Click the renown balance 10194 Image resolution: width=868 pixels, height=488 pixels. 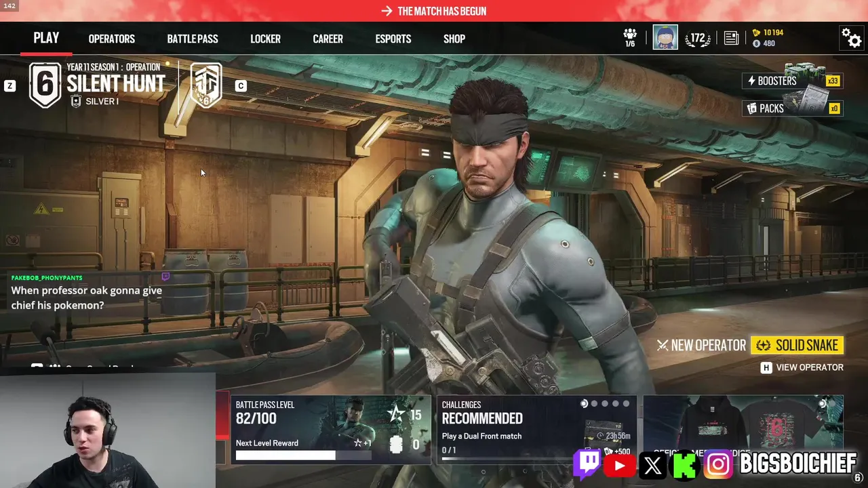click(x=768, y=33)
